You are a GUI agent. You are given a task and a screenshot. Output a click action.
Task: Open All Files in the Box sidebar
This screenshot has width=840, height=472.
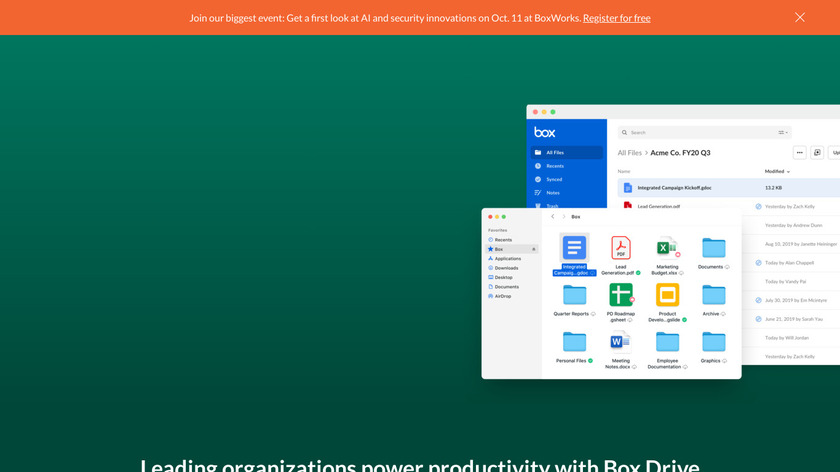click(567, 153)
